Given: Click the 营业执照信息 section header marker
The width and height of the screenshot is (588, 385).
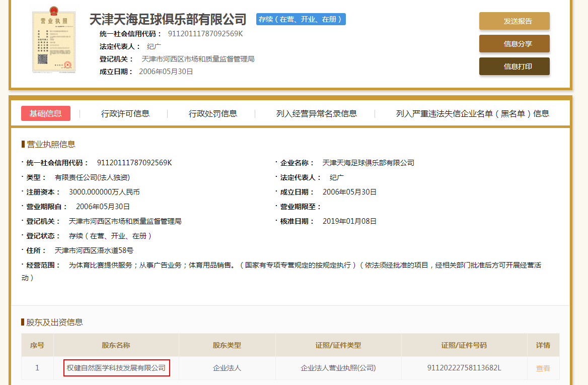Looking at the screenshot, I should pyautogui.click(x=22, y=144).
